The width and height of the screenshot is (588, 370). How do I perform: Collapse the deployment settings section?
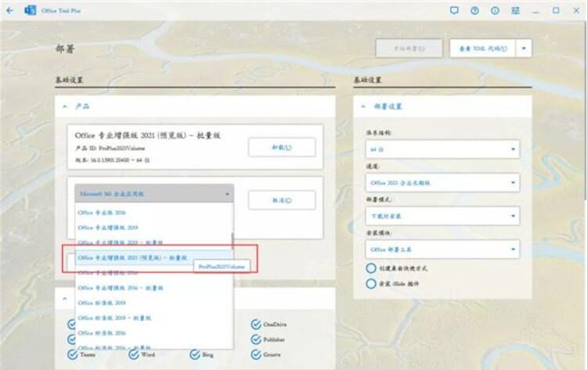pos(363,106)
